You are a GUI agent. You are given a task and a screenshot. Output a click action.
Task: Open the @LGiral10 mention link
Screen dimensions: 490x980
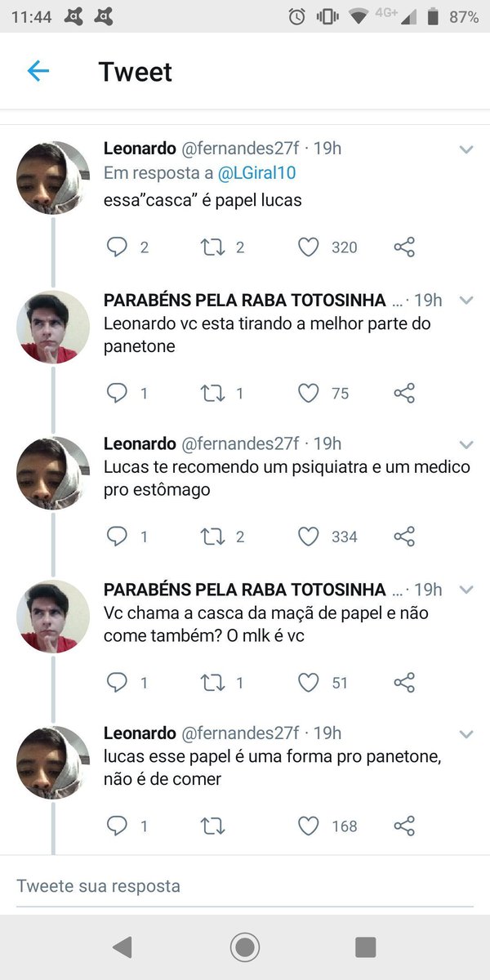[x=256, y=173]
